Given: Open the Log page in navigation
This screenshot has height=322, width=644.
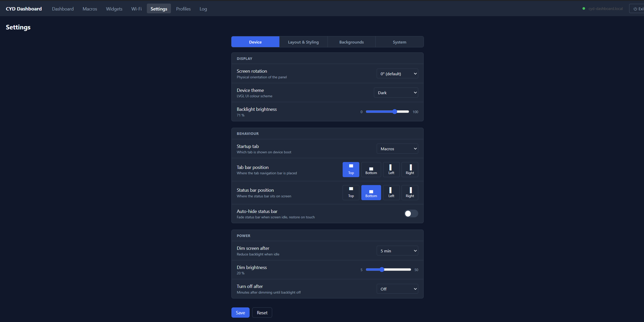Looking at the screenshot, I should click(x=203, y=9).
